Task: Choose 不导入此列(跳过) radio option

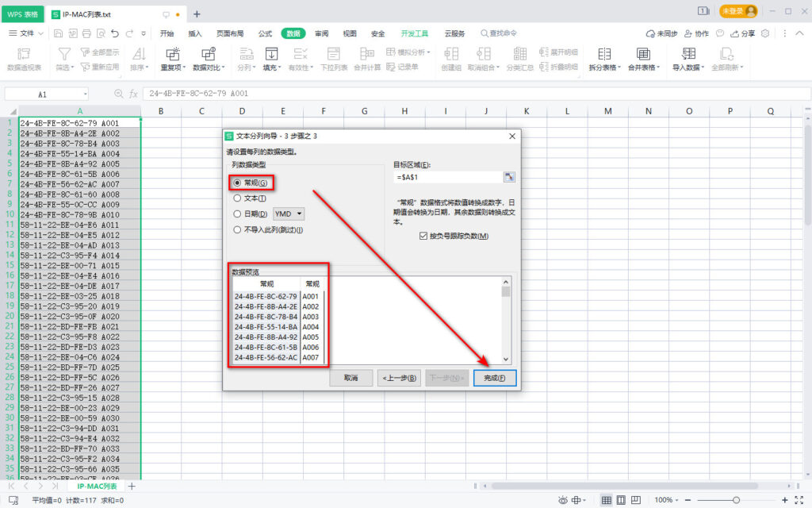Action: pos(237,229)
